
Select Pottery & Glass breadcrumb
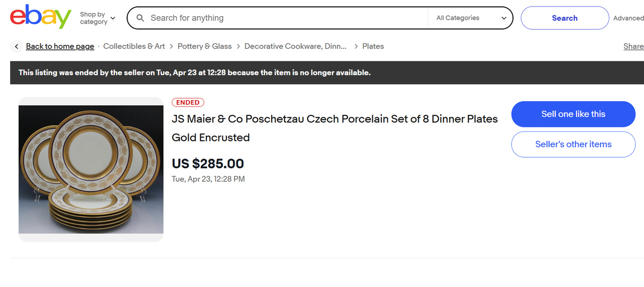coord(204,46)
